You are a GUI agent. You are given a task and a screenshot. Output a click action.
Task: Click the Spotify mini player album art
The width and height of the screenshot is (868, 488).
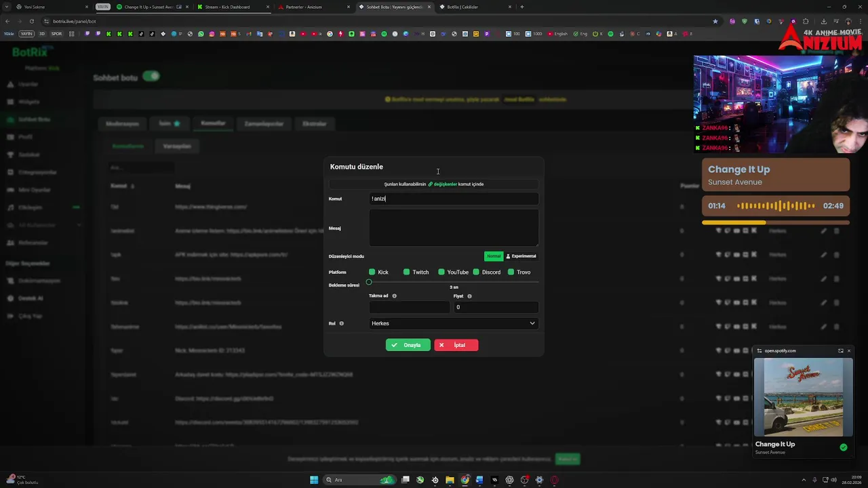click(803, 396)
